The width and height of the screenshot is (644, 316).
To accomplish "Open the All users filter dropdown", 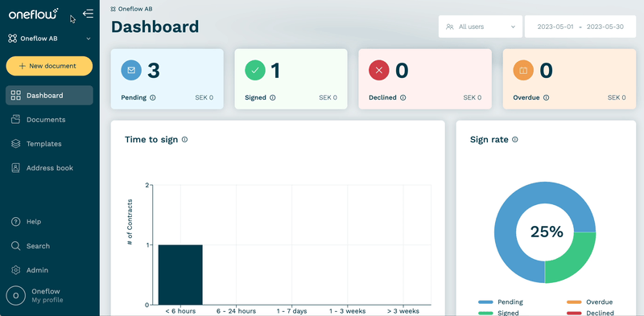I will point(481,27).
